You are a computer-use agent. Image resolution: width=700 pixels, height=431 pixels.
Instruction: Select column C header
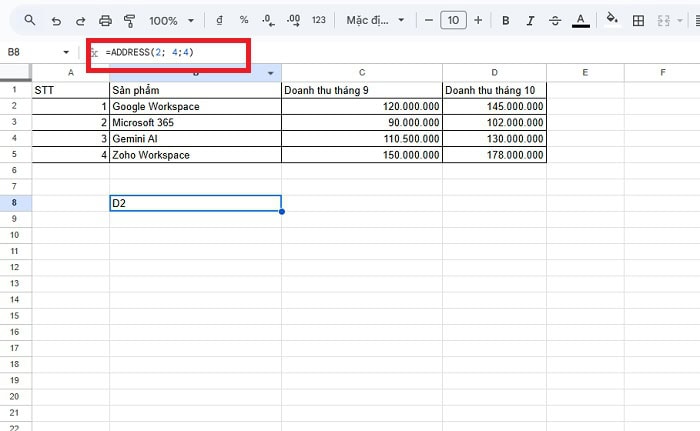pyautogui.click(x=362, y=72)
